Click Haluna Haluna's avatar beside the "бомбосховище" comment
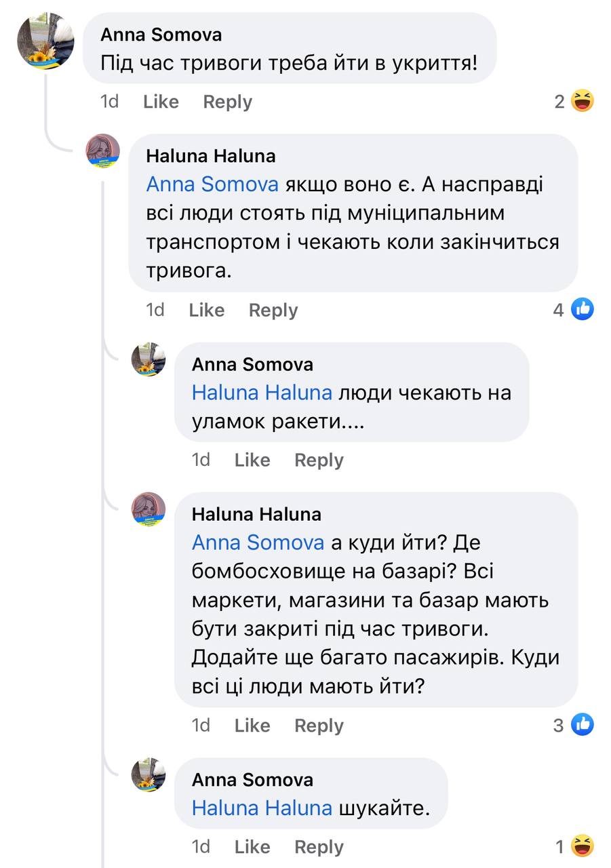The image size is (611, 868). pyautogui.click(x=149, y=509)
